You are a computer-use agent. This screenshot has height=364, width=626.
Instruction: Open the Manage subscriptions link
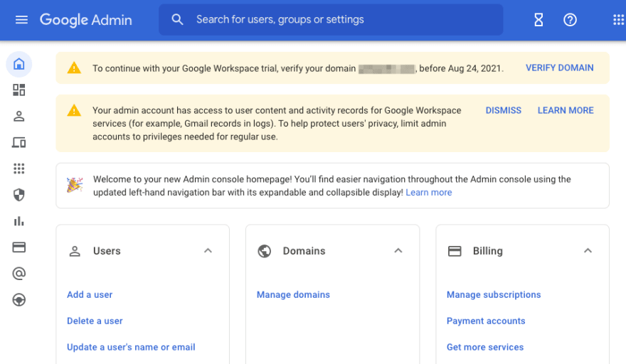(x=494, y=294)
